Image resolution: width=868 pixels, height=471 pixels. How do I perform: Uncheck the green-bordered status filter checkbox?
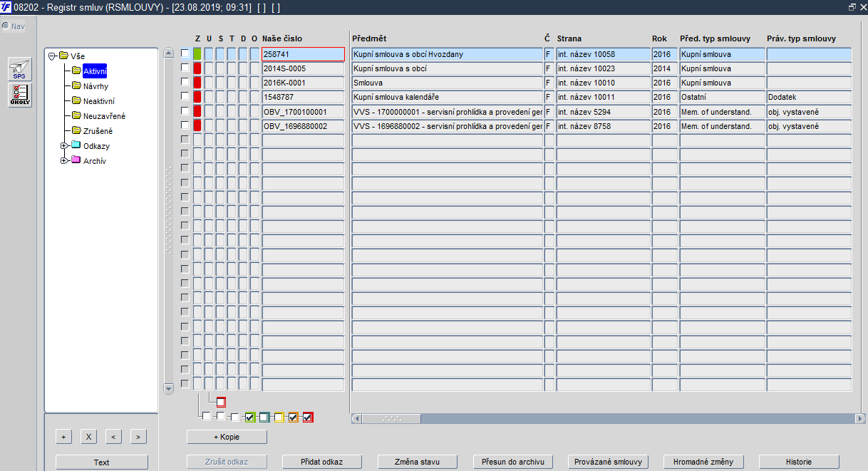tap(250, 418)
